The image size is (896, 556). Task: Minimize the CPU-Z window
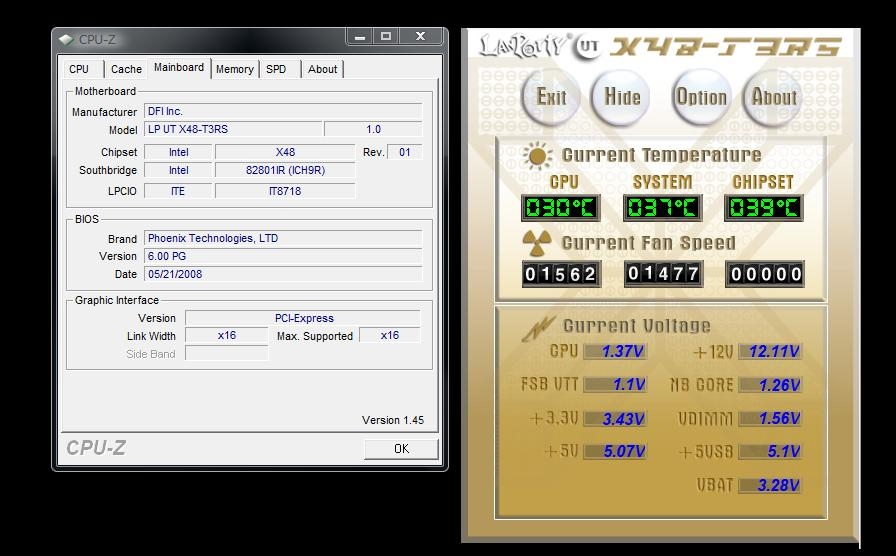359,37
